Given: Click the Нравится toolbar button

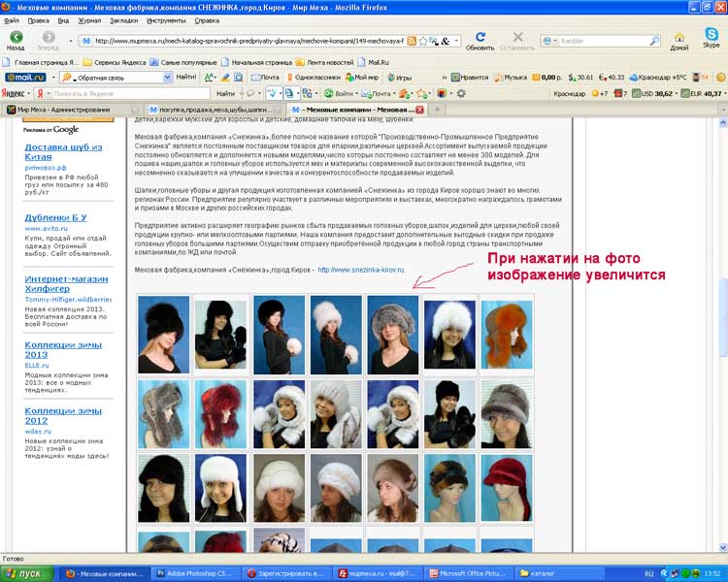Looking at the screenshot, I should click(470, 78).
